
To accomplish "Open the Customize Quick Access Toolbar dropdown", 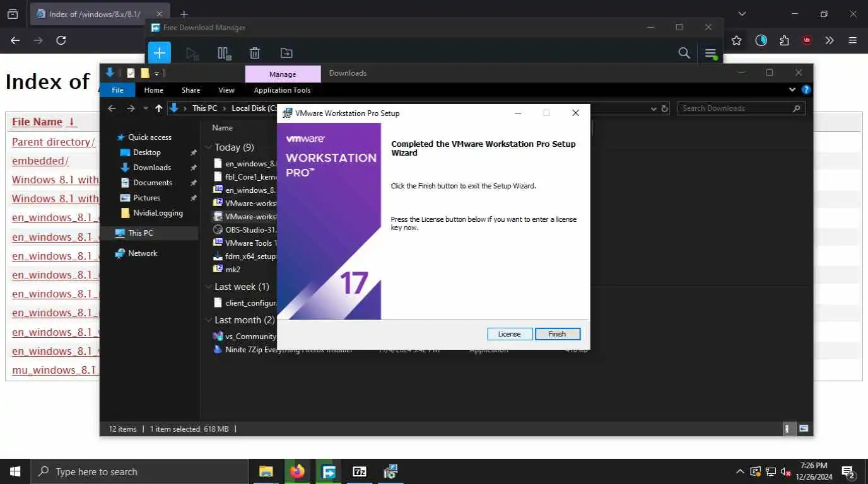I will point(157,73).
